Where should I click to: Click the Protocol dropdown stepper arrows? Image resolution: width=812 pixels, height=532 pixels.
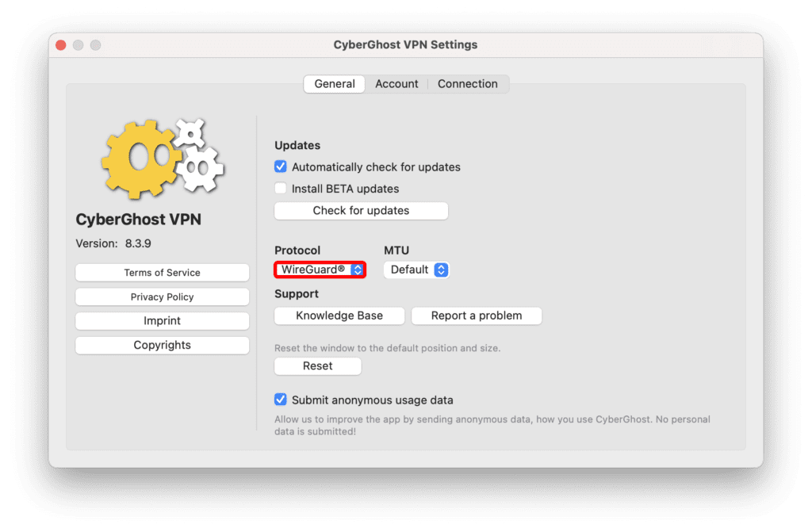[x=358, y=270]
